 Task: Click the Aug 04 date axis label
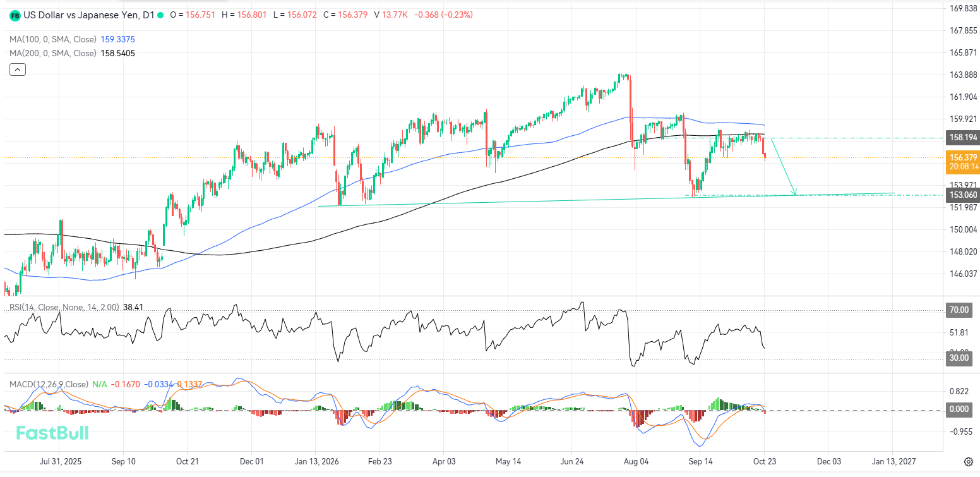[x=635, y=462]
